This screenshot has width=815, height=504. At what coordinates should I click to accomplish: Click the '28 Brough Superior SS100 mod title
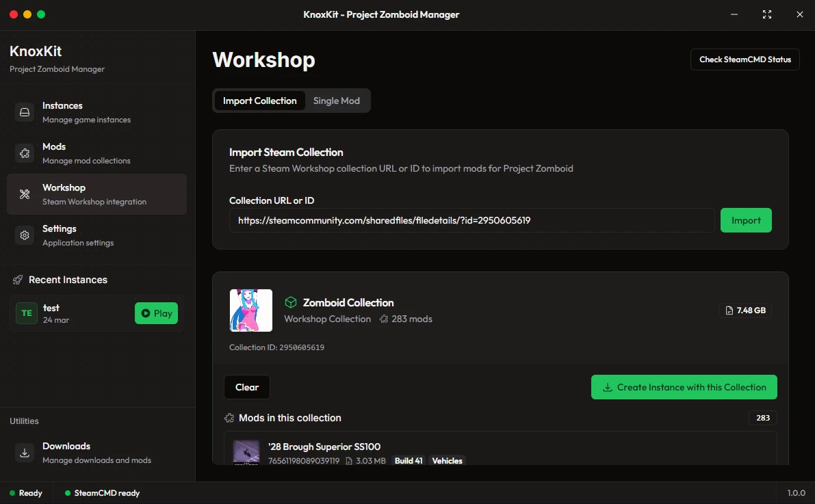click(324, 447)
